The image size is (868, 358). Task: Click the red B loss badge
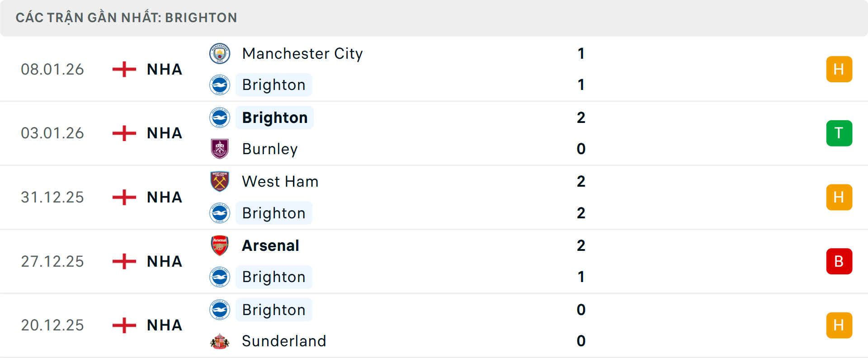pyautogui.click(x=839, y=261)
